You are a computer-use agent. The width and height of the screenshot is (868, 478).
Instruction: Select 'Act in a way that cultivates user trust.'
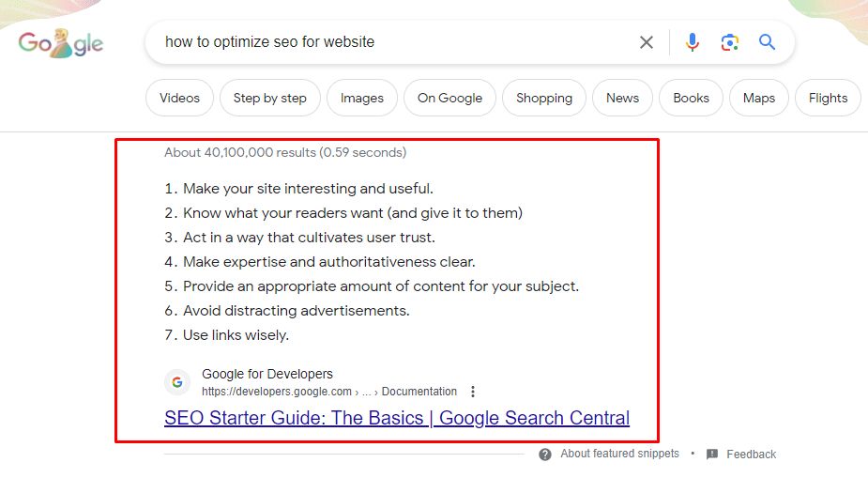pyautogui.click(x=309, y=238)
